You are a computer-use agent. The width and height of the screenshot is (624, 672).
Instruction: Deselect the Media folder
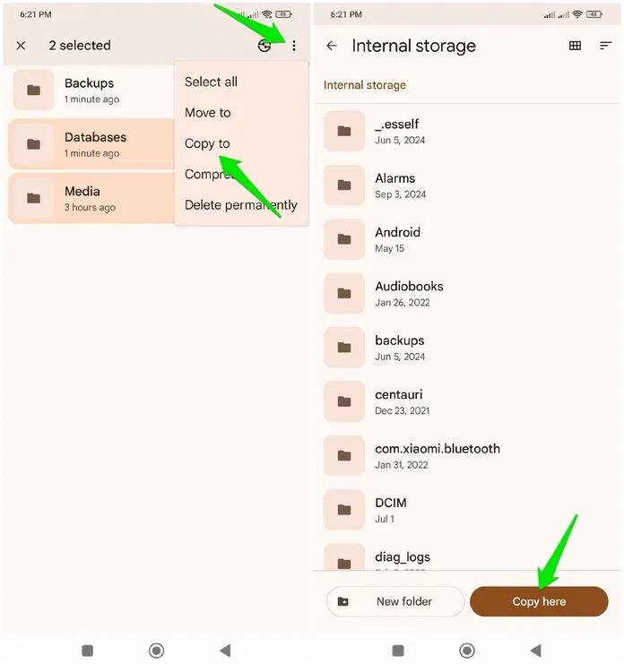[90, 198]
